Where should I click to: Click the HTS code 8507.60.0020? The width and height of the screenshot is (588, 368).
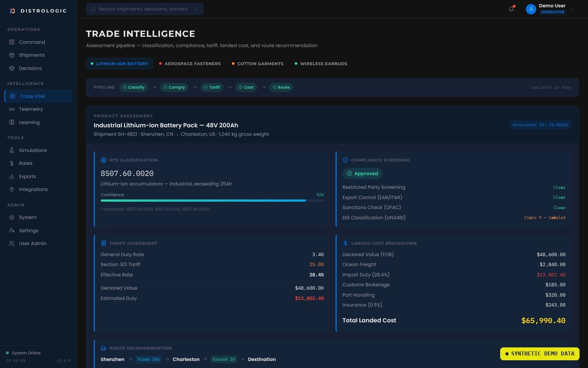[x=127, y=173]
